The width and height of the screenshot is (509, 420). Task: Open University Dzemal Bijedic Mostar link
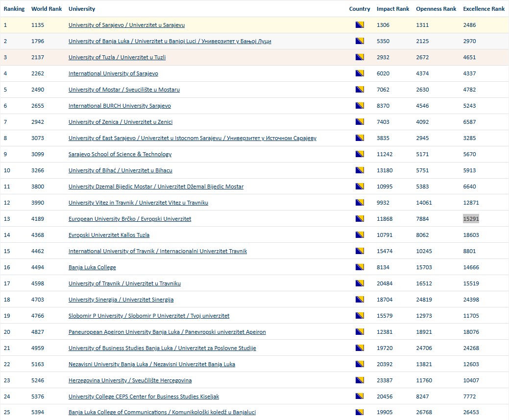[156, 187]
